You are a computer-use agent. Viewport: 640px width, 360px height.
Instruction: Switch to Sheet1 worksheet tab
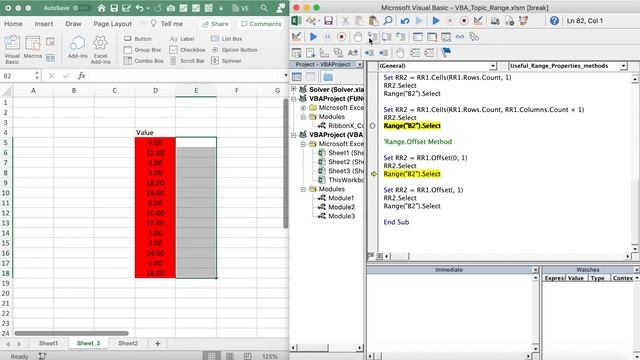point(48,343)
